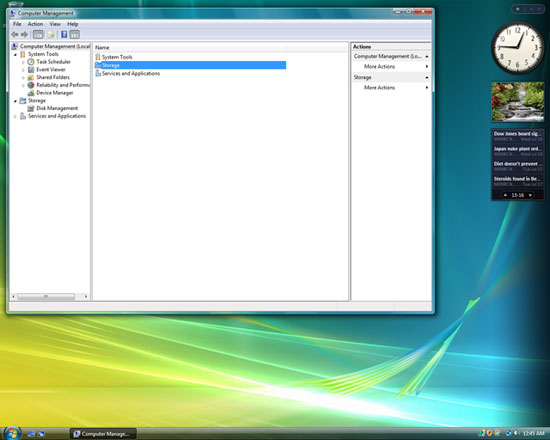Click the Computer Management taskbar button
This screenshot has width=550, height=440.
tap(103, 434)
